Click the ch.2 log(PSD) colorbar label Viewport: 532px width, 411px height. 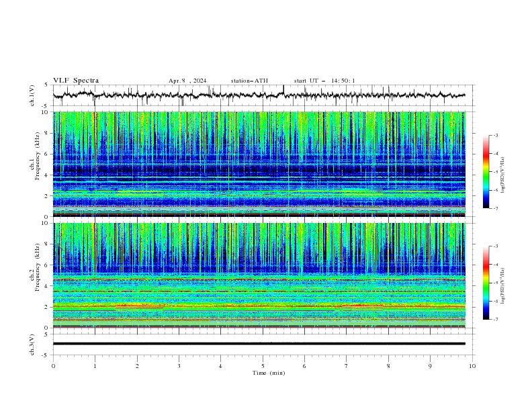click(x=502, y=286)
